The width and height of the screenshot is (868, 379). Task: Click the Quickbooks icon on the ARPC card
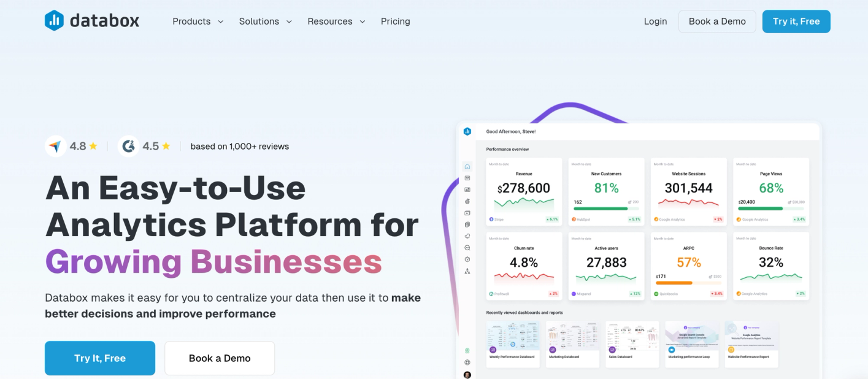[656, 294]
